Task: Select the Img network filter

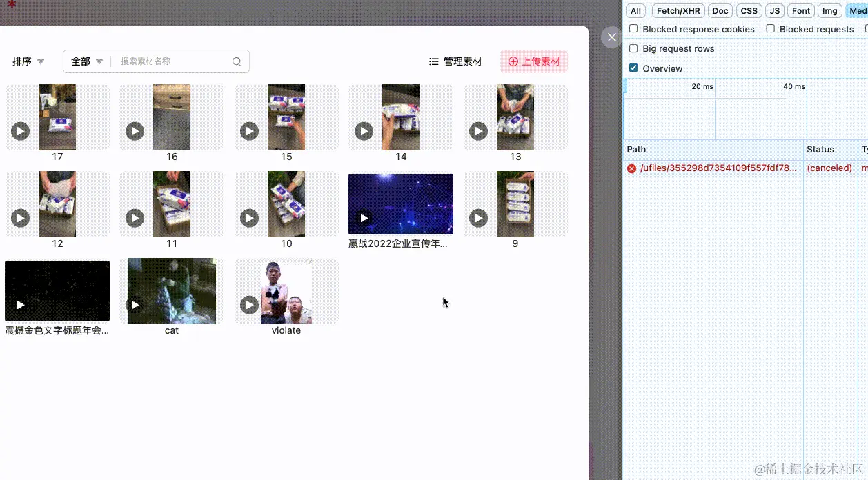Action: (830, 10)
